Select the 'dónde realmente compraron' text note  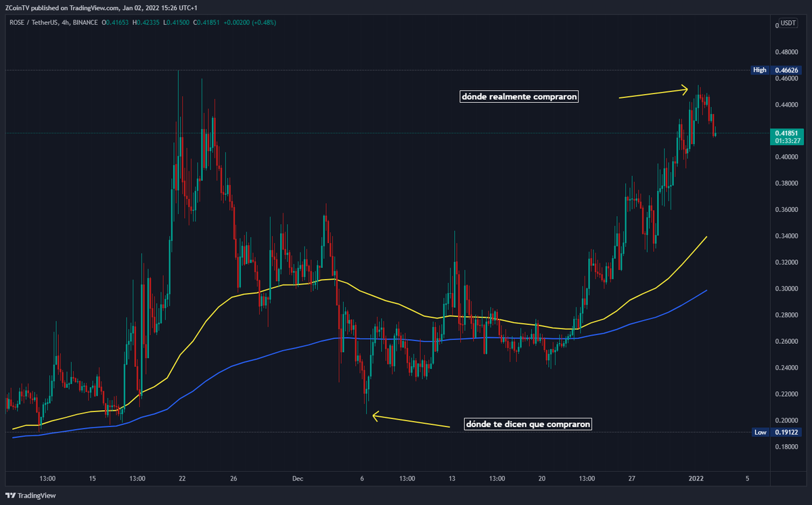(x=519, y=97)
